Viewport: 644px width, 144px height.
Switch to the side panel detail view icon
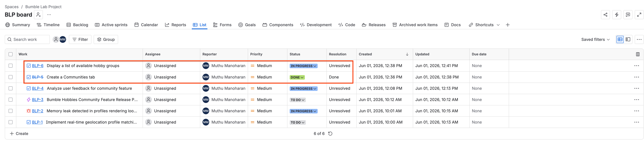click(628, 40)
